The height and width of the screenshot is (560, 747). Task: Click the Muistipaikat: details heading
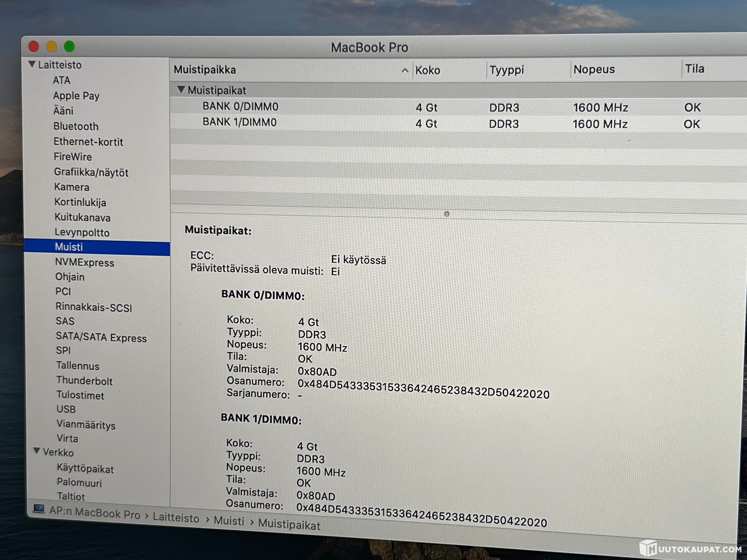coord(218,230)
